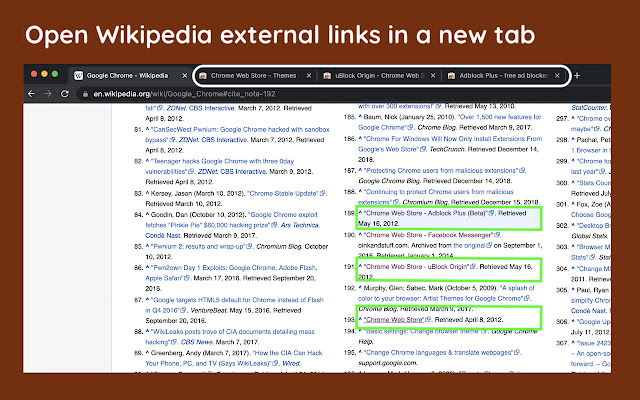Click "the original" archive link in reference 190
This screenshot has width=640, height=400.
469,245
